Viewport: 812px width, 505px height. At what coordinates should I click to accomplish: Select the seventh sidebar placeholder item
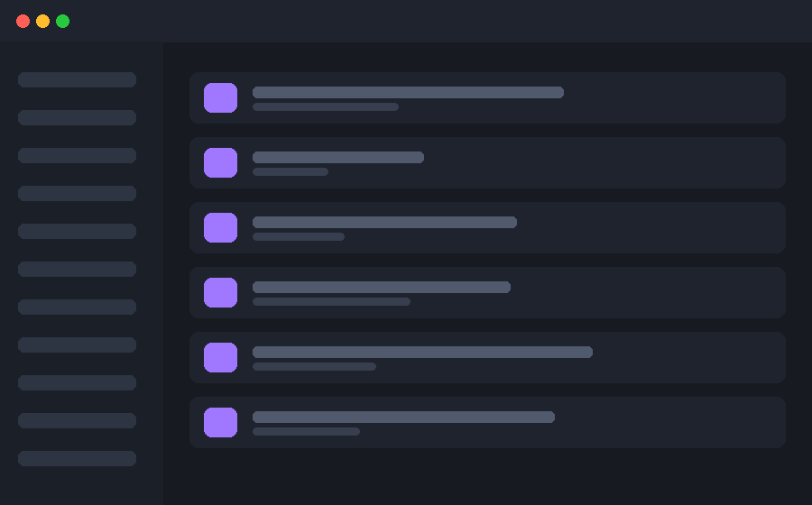tap(78, 307)
